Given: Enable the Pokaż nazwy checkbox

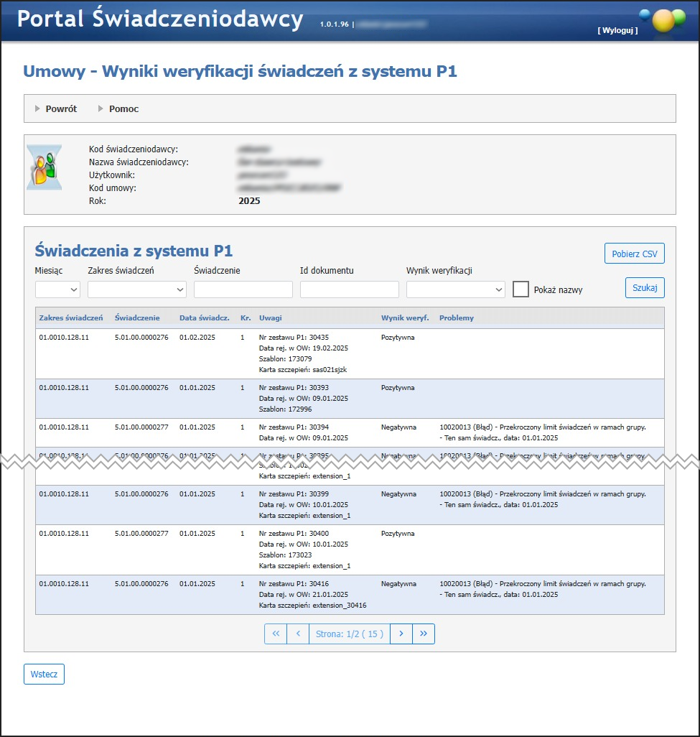Looking at the screenshot, I should (521, 289).
